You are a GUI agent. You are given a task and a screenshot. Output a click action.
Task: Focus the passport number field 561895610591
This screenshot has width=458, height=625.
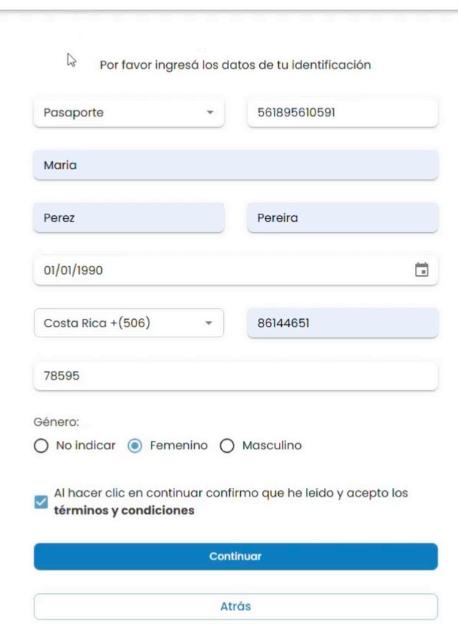click(x=342, y=112)
